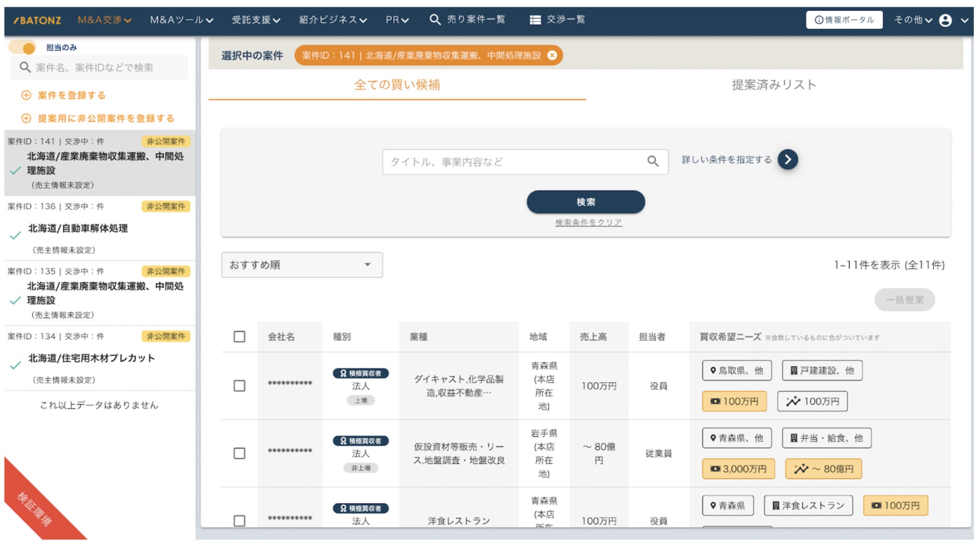Toggle the 担当のみ switch
This screenshot has height=548, width=980.
[23, 48]
